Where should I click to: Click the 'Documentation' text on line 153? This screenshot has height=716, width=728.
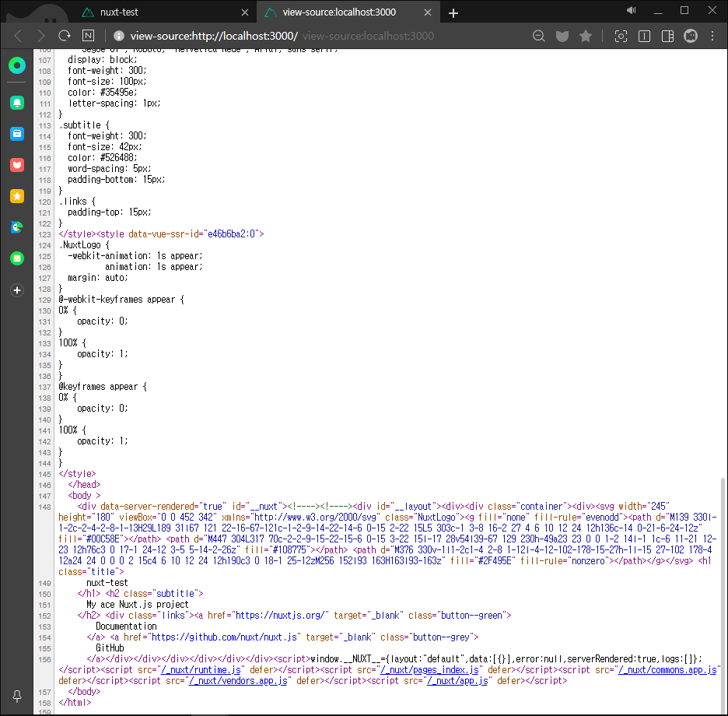point(126,626)
